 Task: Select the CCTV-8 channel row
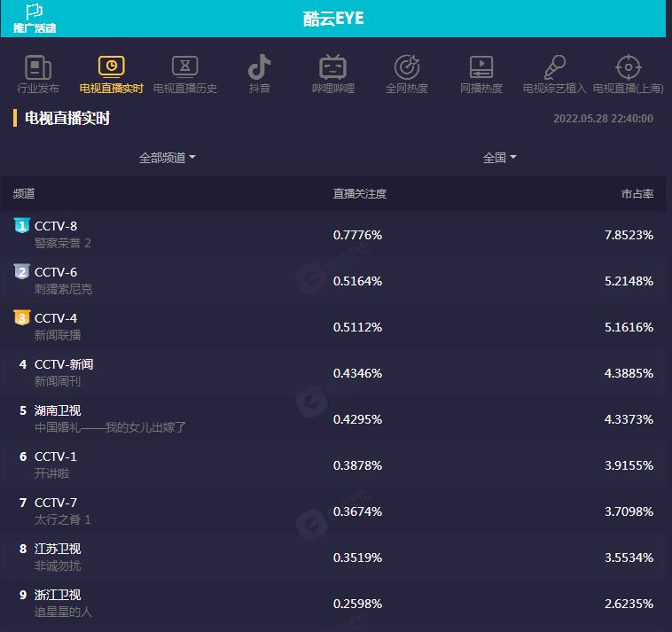coord(333,234)
